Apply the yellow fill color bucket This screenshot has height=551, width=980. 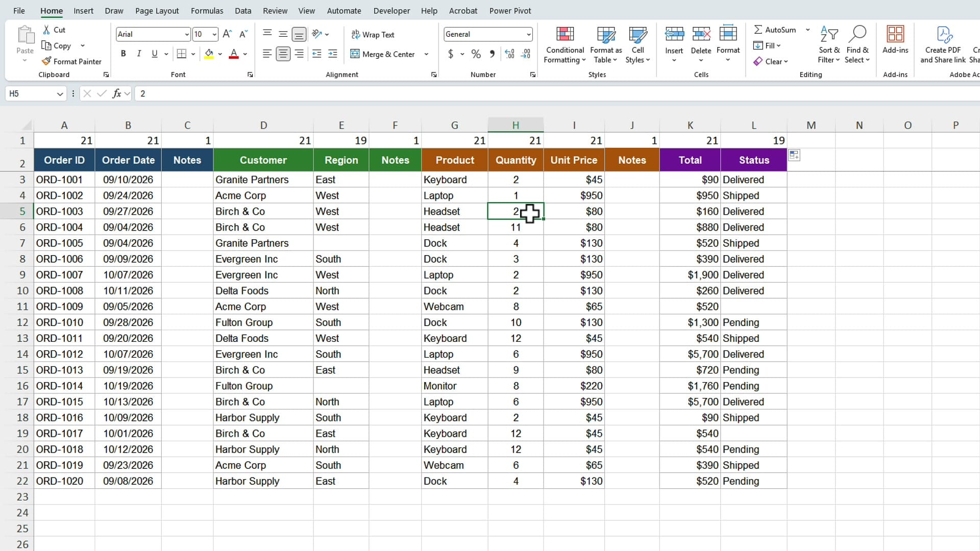pos(209,54)
